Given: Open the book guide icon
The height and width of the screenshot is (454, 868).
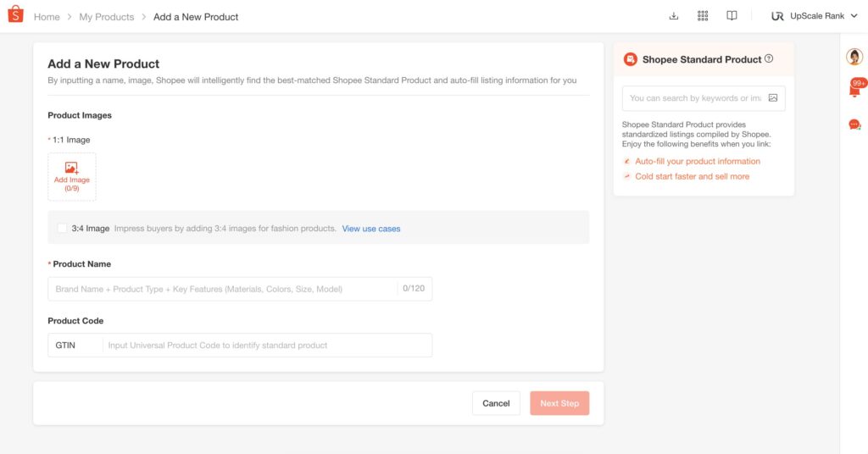Looking at the screenshot, I should tap(732, 16).
